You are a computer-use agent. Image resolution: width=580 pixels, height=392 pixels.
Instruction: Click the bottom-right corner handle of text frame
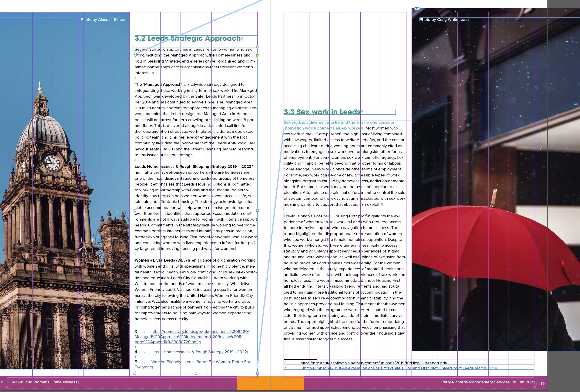pos(258,373)
